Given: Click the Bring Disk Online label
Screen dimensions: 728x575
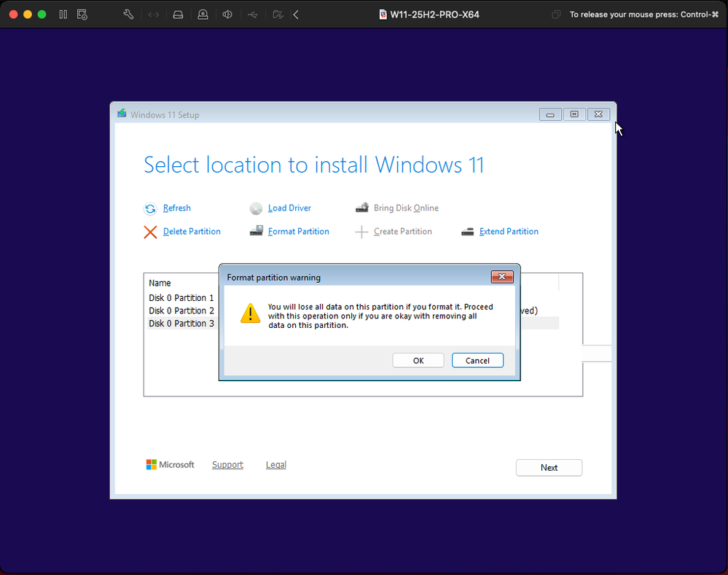Looking at the screenshot, I should coord(406,208).
